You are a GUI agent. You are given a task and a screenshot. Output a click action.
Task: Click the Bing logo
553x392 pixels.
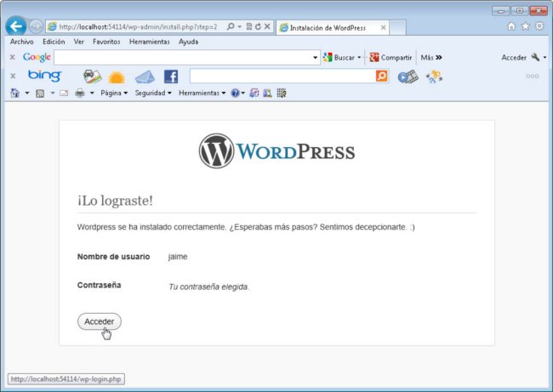(x=45, y=76)
